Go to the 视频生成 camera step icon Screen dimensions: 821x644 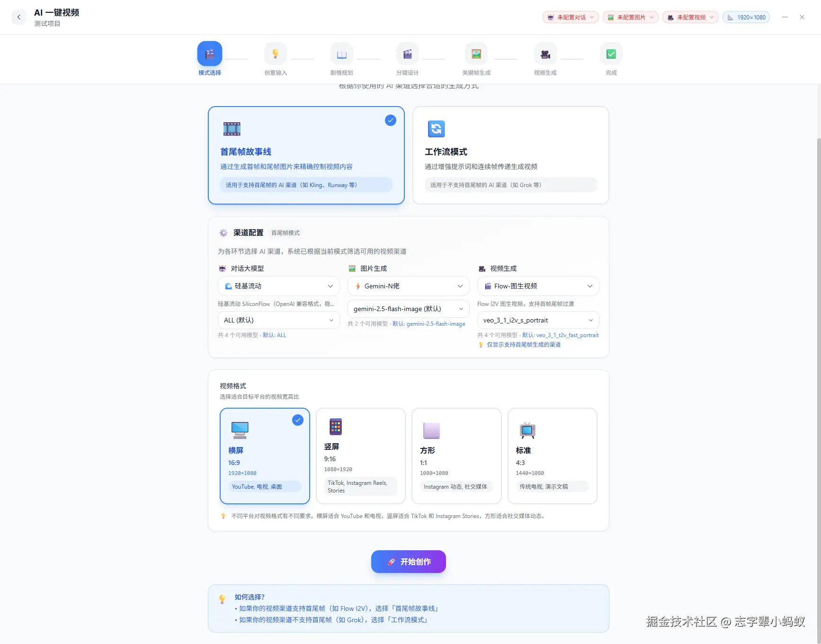(x=545, y=54)
